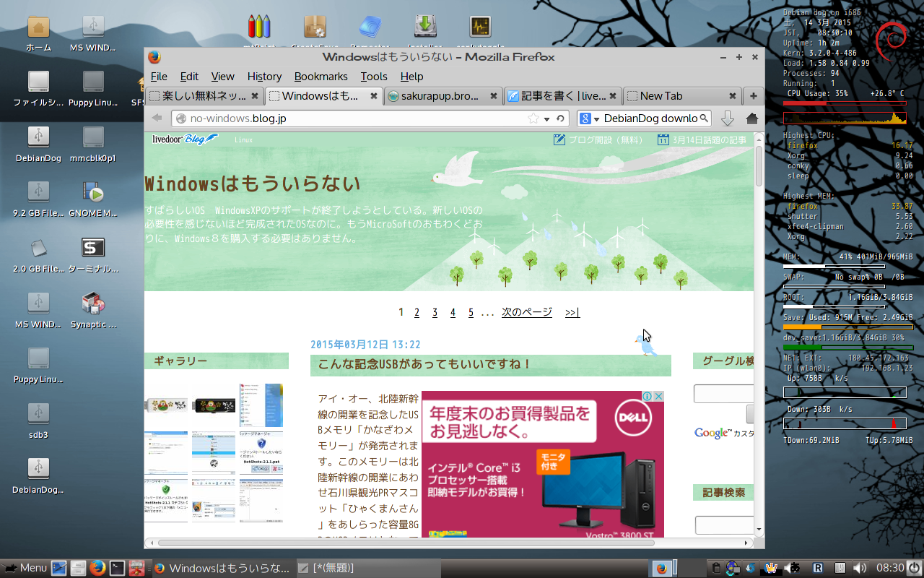The height and width of the screenshot is (578, 924).
Task: Open a new tab with the plus button
Action: coord(753,95)
